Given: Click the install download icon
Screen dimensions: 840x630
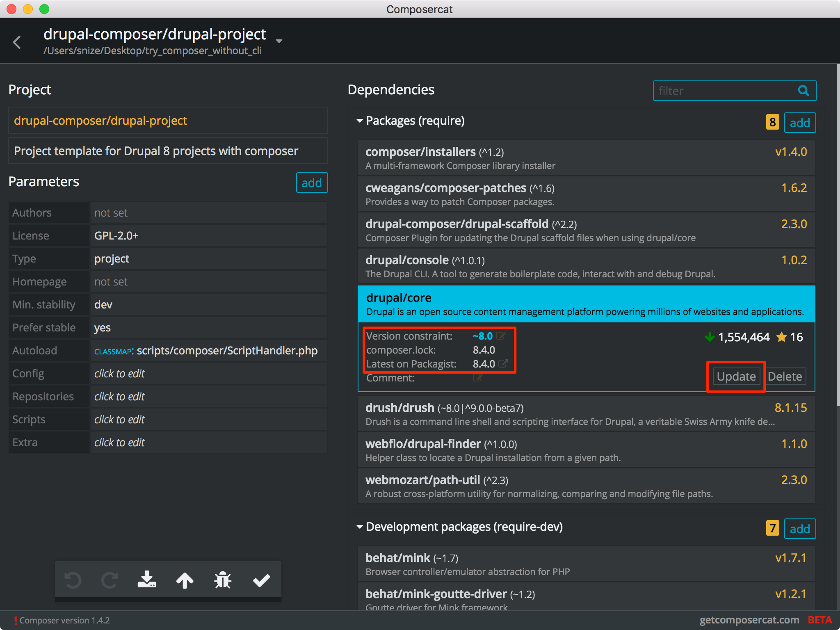Looking at the screenshot, I should (146, 580).
